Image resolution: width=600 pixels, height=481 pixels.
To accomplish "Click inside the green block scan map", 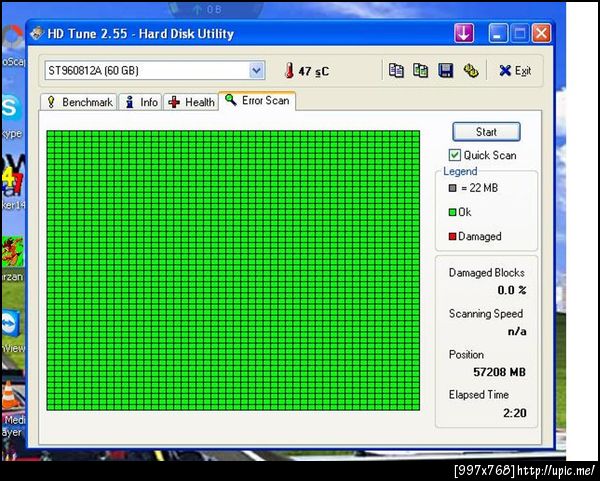I will pos(233,270).
